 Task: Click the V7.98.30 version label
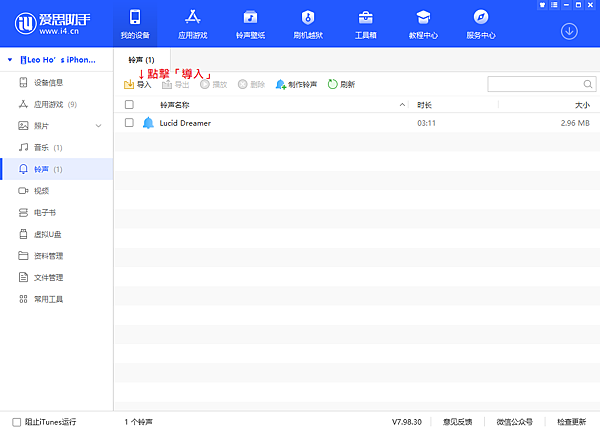pos(407,422)
